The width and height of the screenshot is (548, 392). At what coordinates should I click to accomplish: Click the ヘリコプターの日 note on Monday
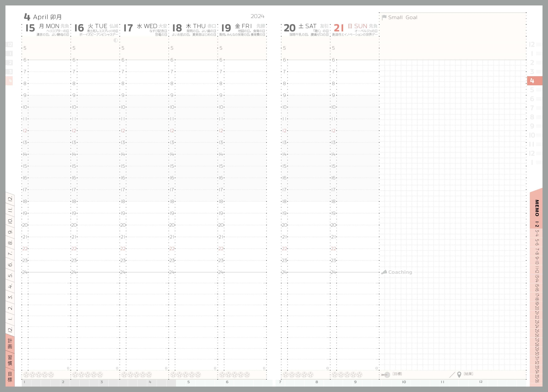[x=58, y=31]
